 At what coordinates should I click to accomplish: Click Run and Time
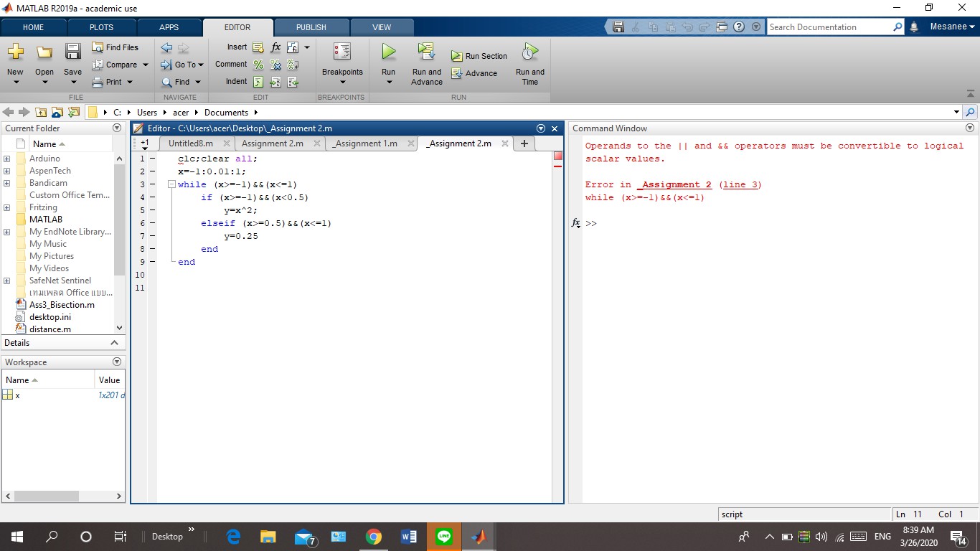pos(530,63)
